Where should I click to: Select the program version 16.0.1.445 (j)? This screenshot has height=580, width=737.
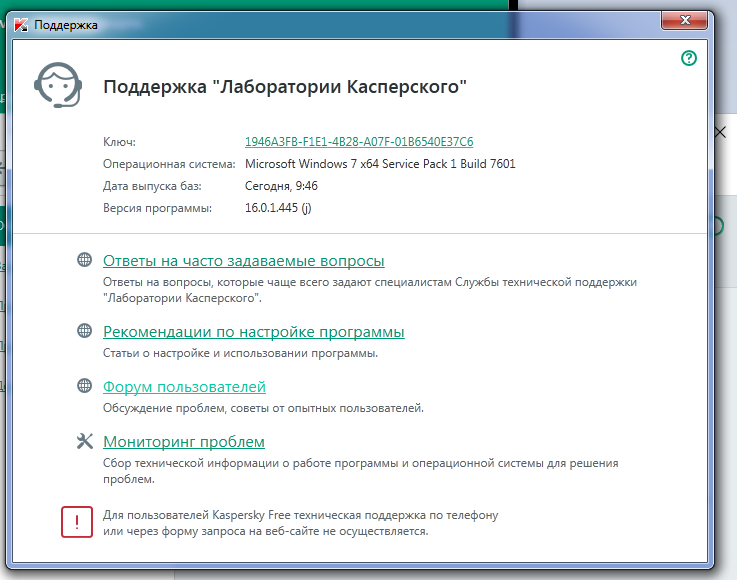coord(278,208)
